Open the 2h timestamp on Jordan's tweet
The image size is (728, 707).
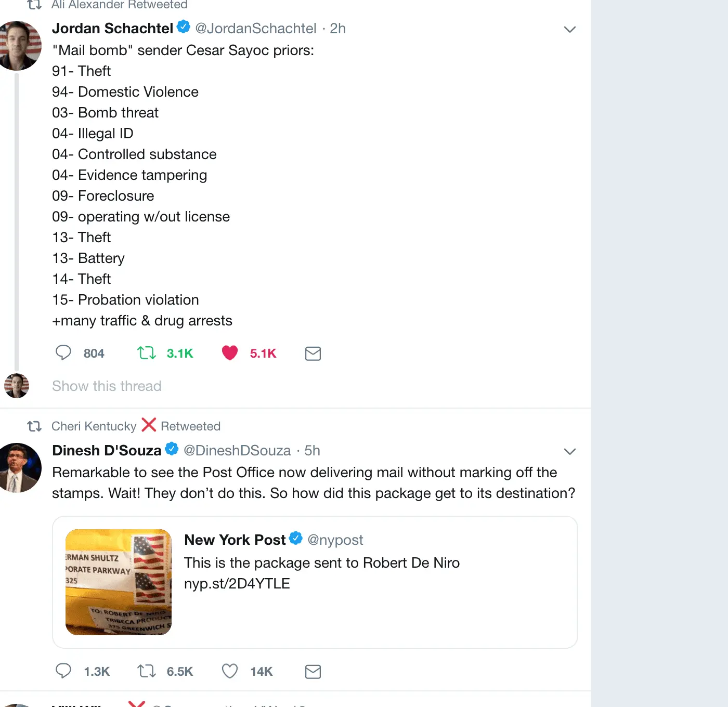click(x=337, y=29)
